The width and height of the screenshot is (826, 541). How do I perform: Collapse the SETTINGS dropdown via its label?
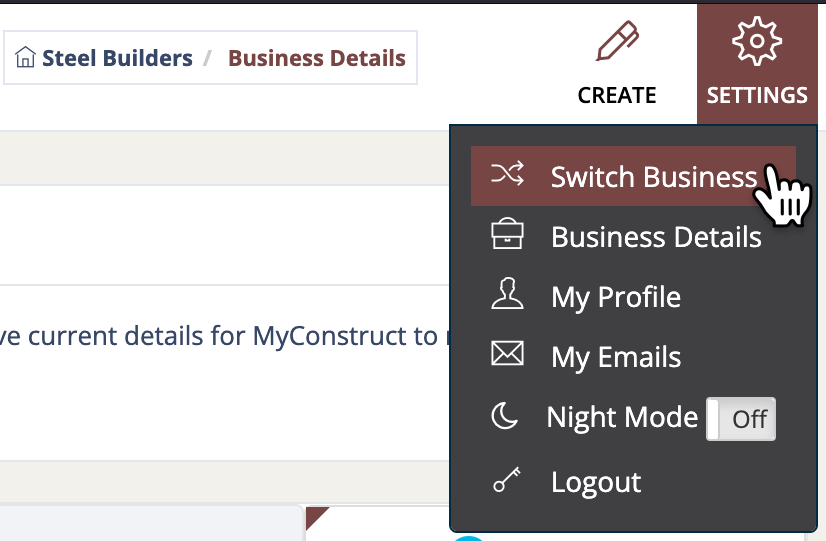757,95
